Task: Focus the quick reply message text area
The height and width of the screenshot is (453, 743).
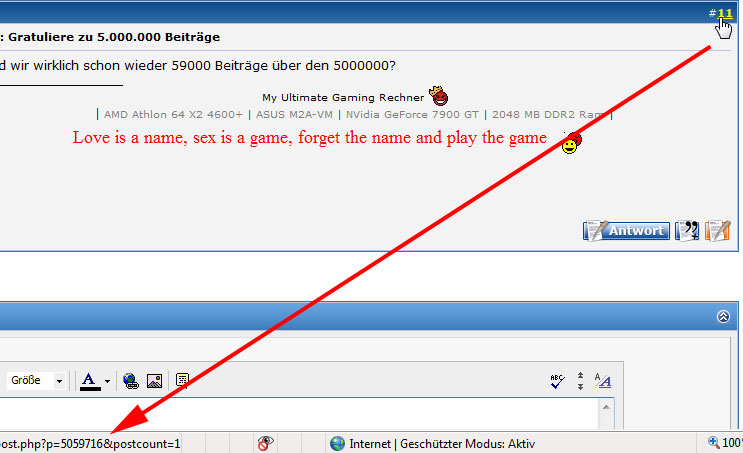Action: click(x=299, y=414)
